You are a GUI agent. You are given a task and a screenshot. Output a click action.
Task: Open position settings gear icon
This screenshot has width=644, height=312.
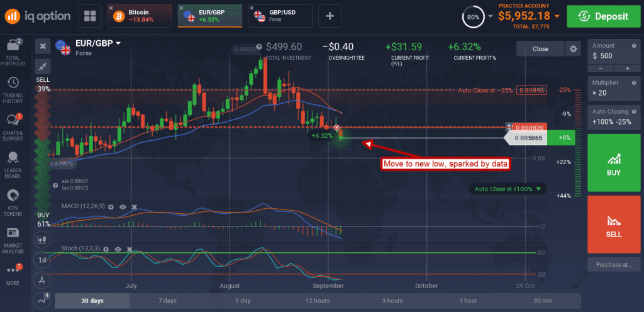click(x=573, y=49)
